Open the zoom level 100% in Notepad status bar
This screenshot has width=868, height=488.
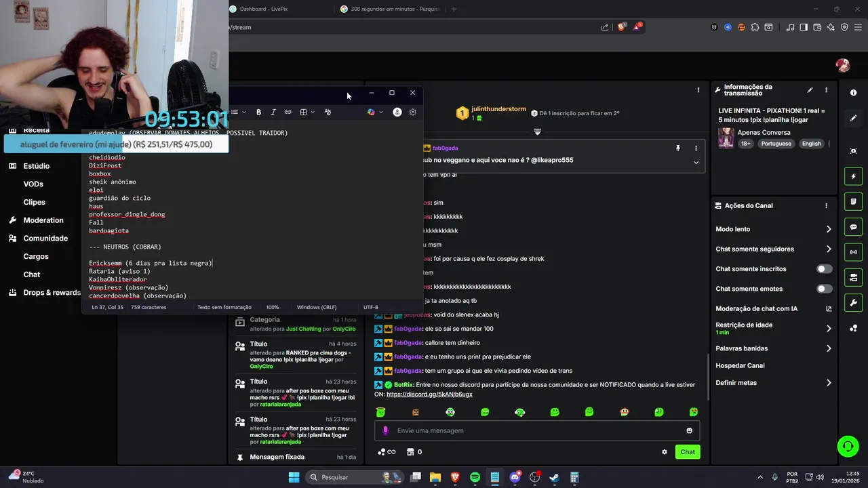273,307
